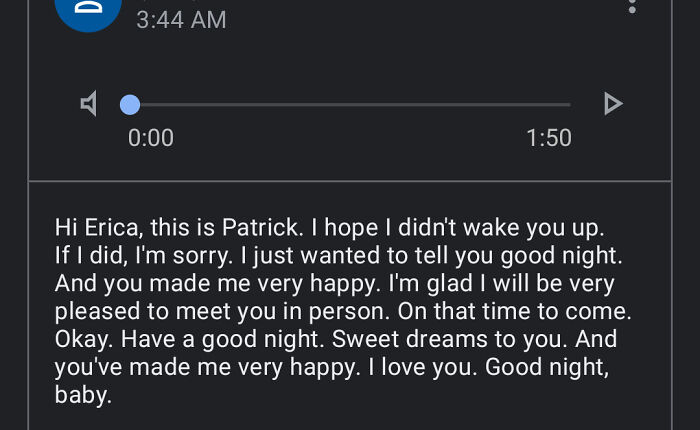Screen dimensions: 700x430
Task: Click the name "Erica" in the transcript
Action: [108, 227]
